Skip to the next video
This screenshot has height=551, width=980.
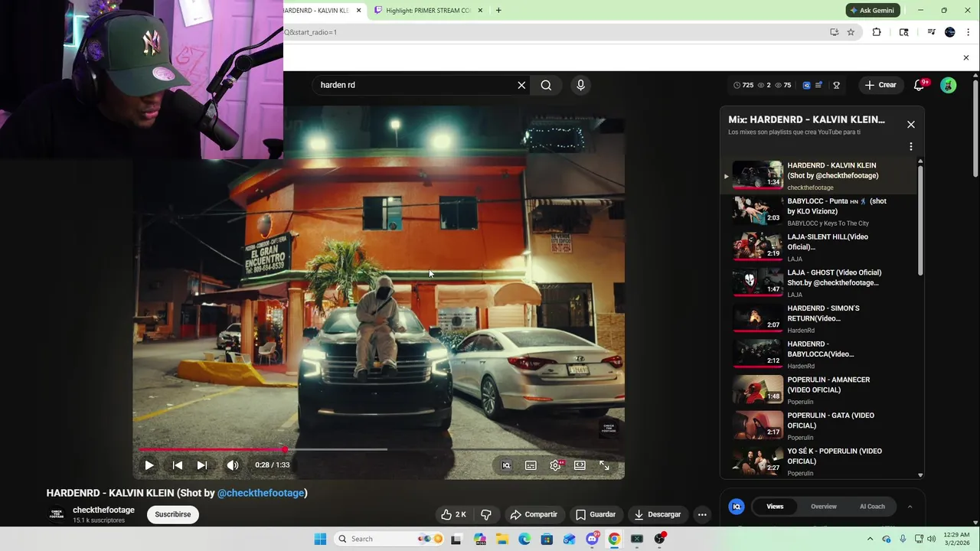tap(202, 465)
